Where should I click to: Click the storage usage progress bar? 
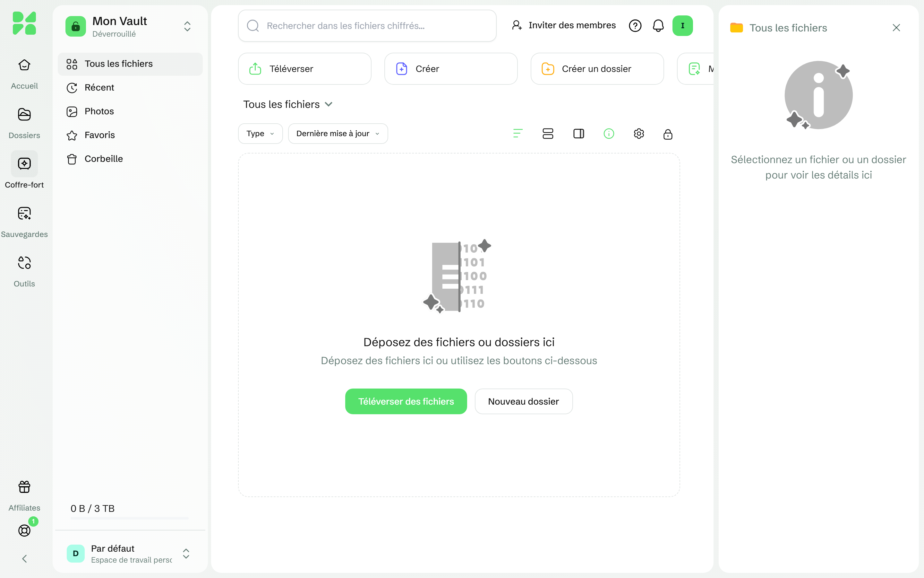(x=129, y=518)
